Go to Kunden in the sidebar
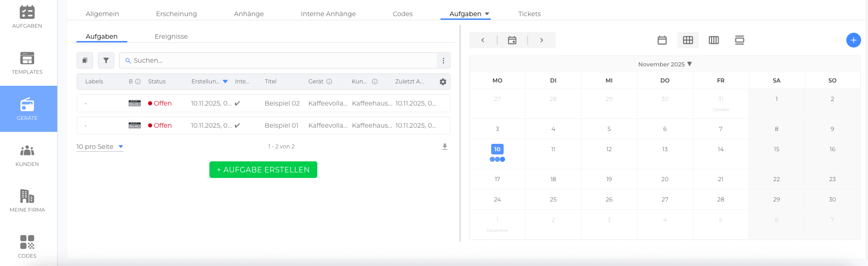The height and width of the screenshot is (266, 868). pyautogui.click(x=27, y=155)
